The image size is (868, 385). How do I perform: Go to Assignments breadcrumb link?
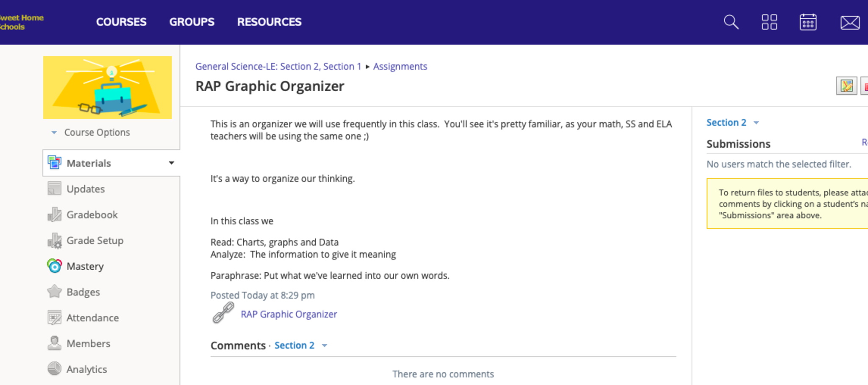click(400, 67)
